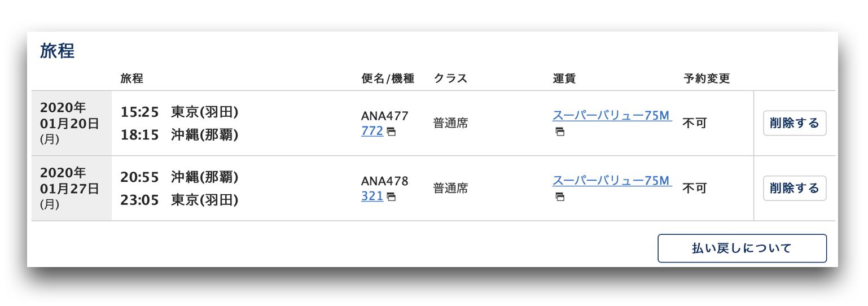Delete the 01月20日 ANA477 flight
The image size is (868, 306).
tap(795, 123)
